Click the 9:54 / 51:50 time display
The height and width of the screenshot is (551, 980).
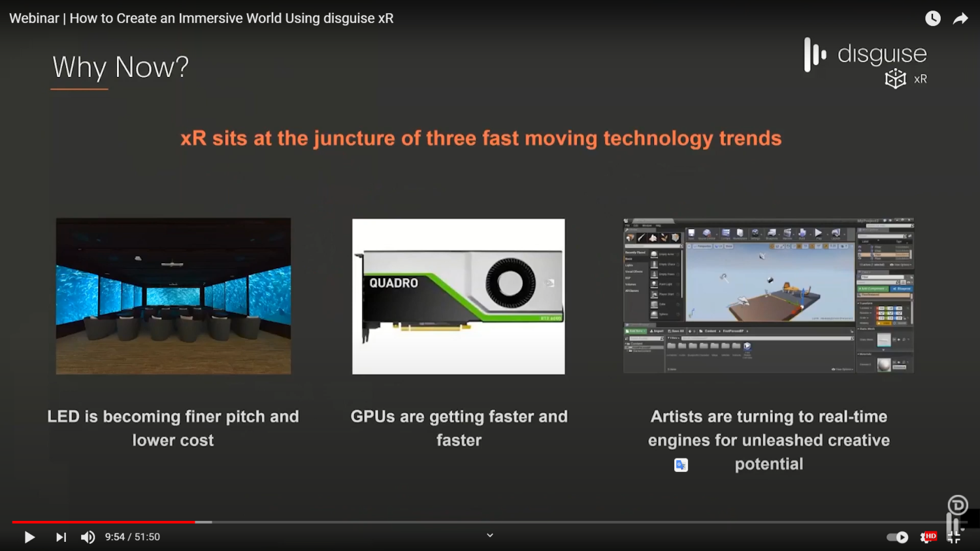[x=133, y=537]
